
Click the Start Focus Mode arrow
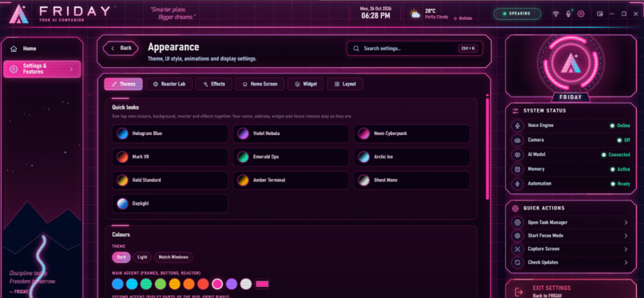click(626, 236)
